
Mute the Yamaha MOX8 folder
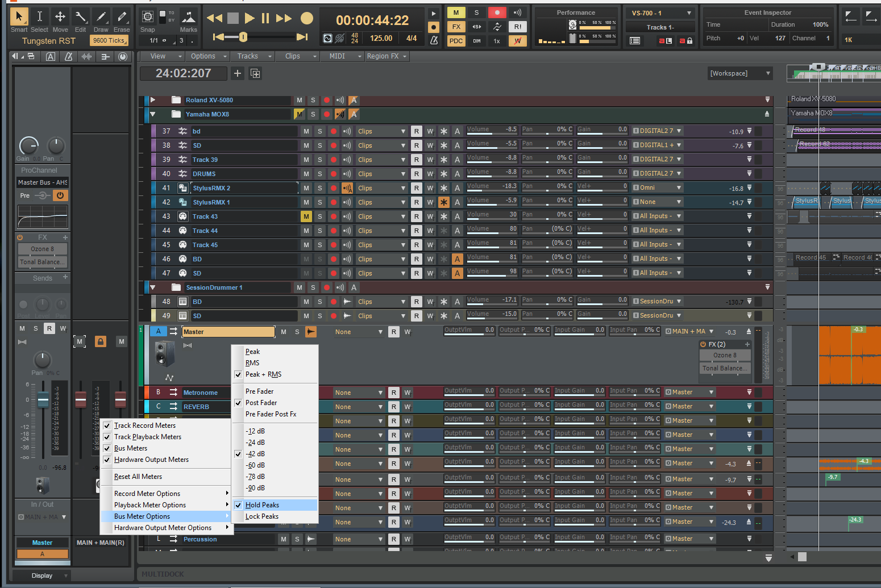[300, 114]
